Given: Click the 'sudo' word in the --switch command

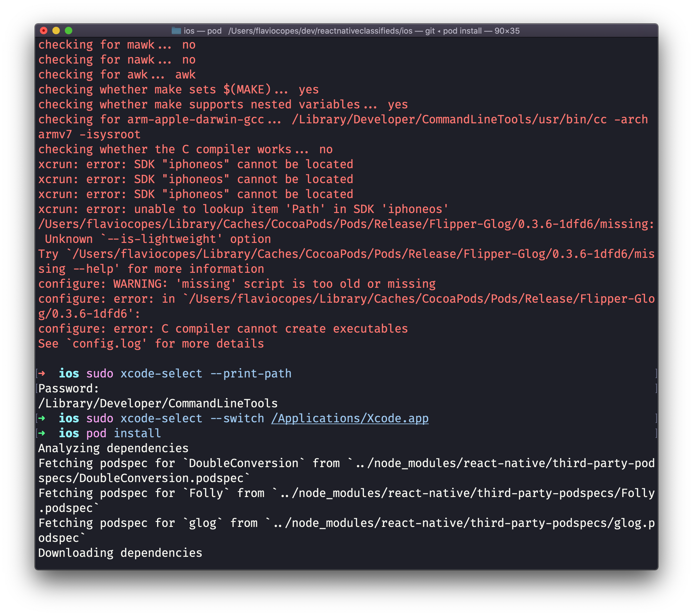Looking at the screenshot, I should 100,418.
